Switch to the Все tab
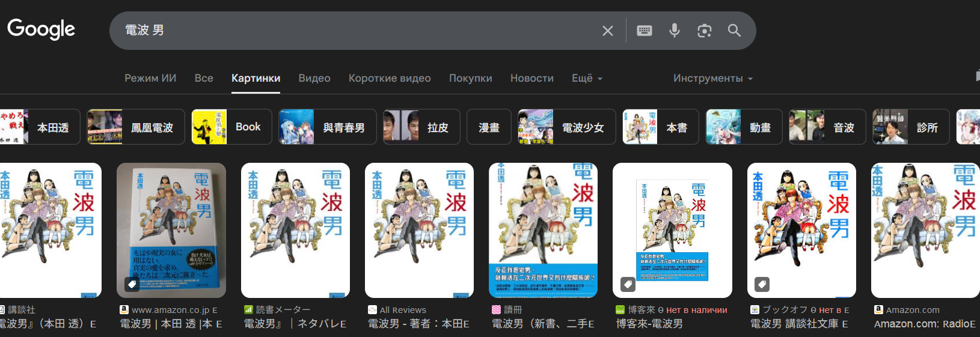 tap(204, 78)
